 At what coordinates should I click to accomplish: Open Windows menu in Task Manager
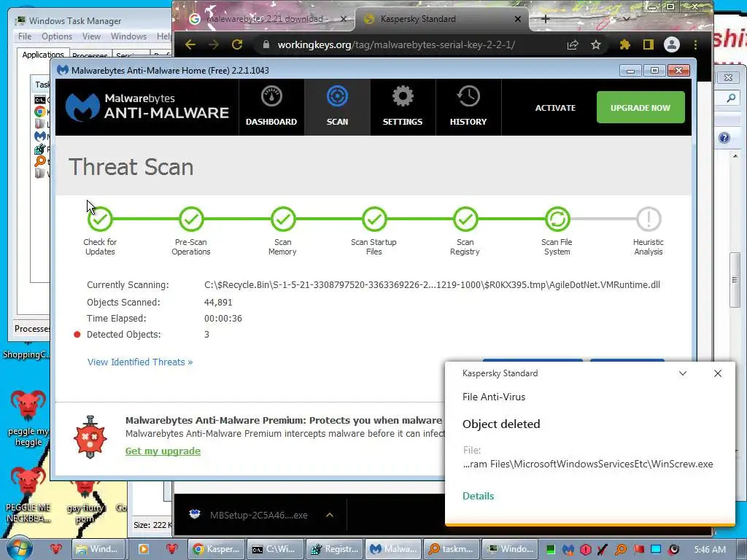pyautogui.click(x=128, y=36)
